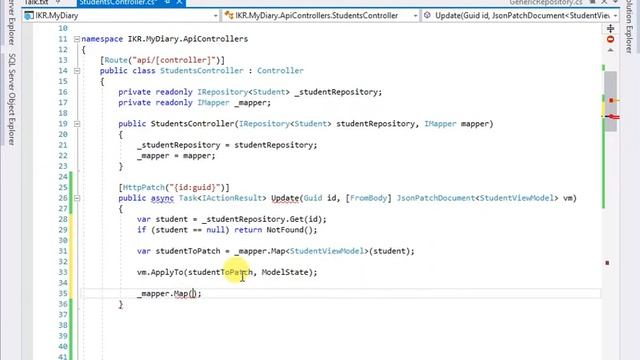Collapse the Update method outline
Image resolution: width=640 pixels, height=360 pixels.
tap(77, 198)
